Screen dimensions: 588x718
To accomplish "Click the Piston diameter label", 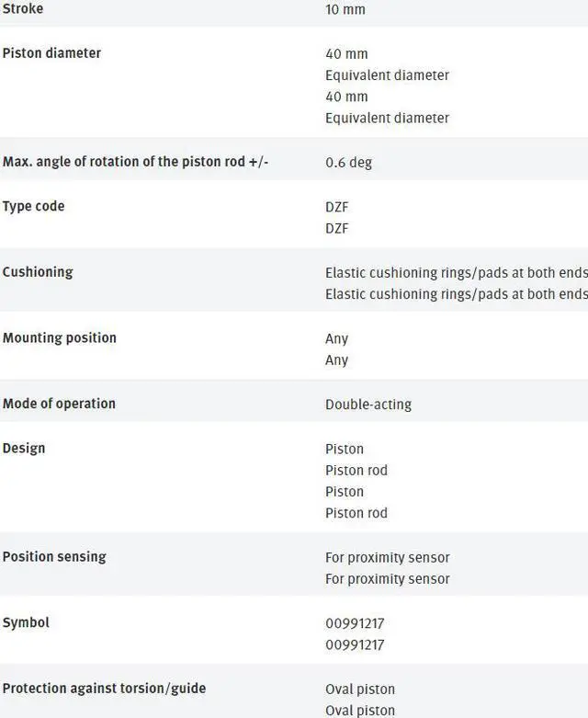I will coord(51,53).
